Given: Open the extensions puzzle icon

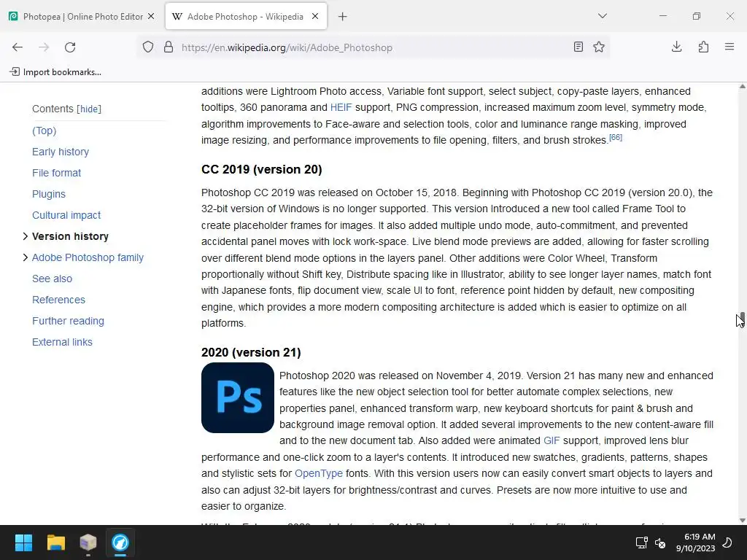Looking at the screenshot, I should (x=703, y=47).
